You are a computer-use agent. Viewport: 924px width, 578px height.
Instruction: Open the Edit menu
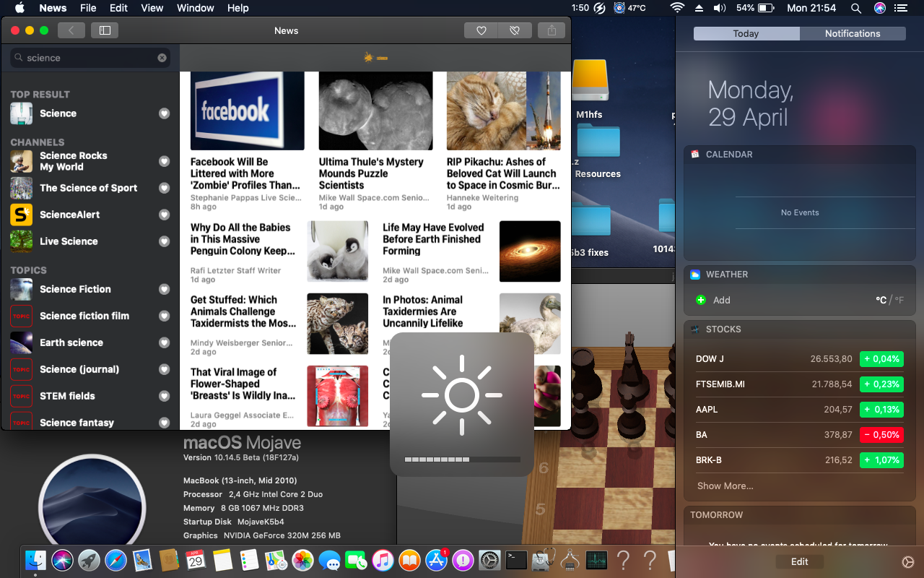[118, 8]
